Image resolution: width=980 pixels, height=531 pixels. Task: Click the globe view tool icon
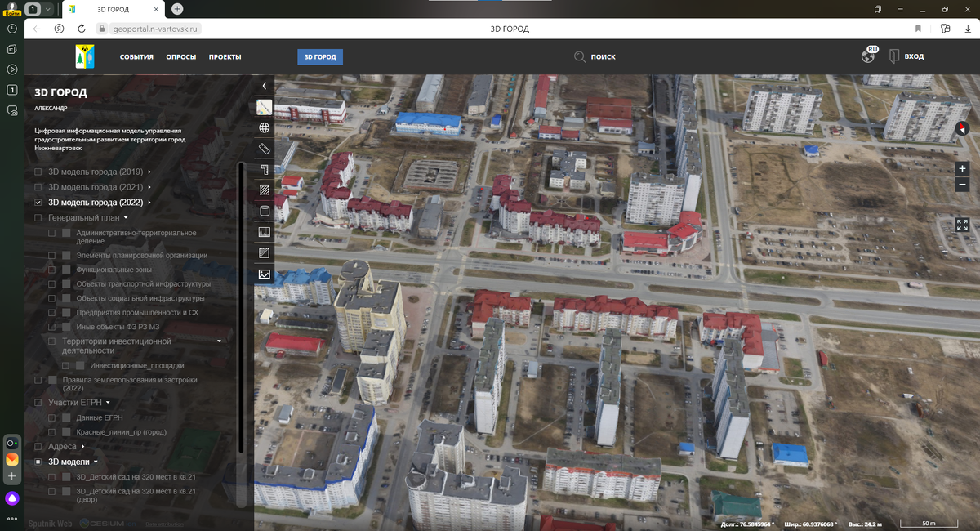pyautogui.click(x=264, y=127)
